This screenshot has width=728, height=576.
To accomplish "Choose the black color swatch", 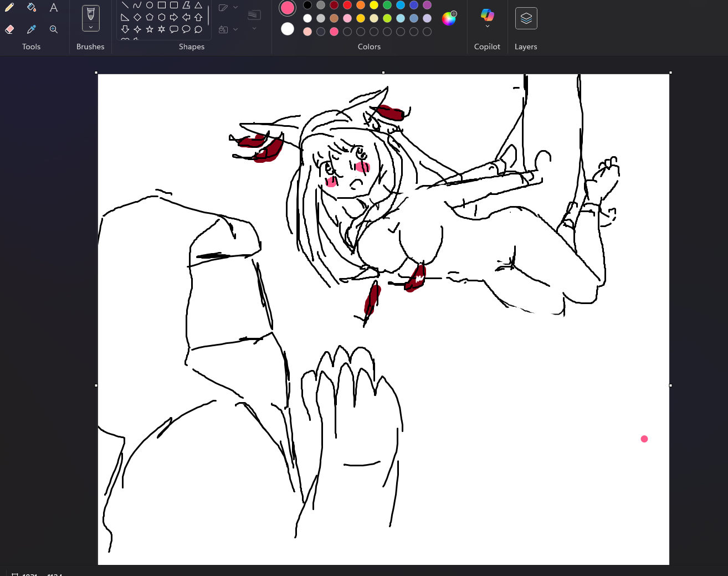I will tap(307, 5).
